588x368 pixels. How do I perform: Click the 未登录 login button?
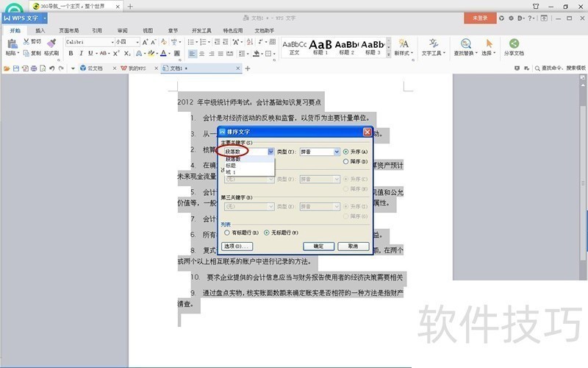pyautogui.click(x=480, y=18)
